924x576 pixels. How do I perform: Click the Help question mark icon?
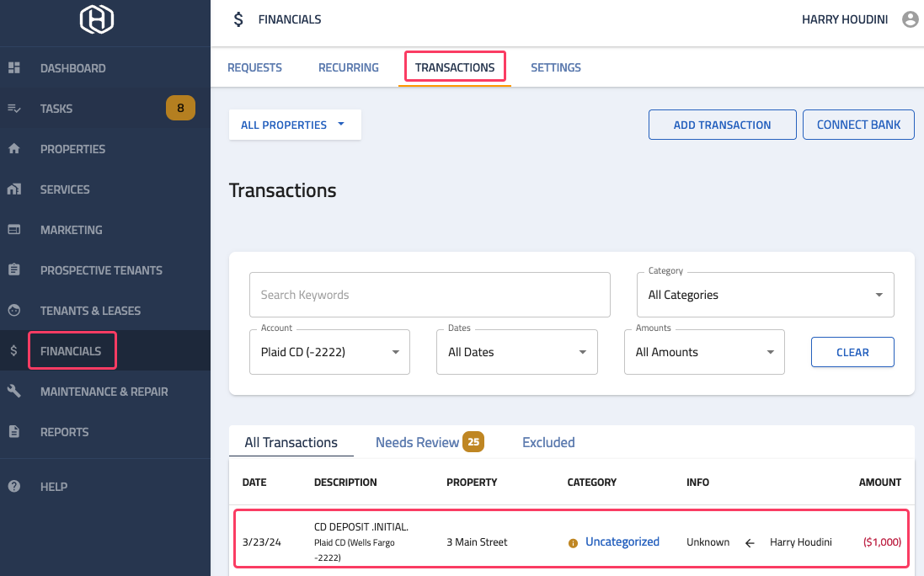(13, 486)
